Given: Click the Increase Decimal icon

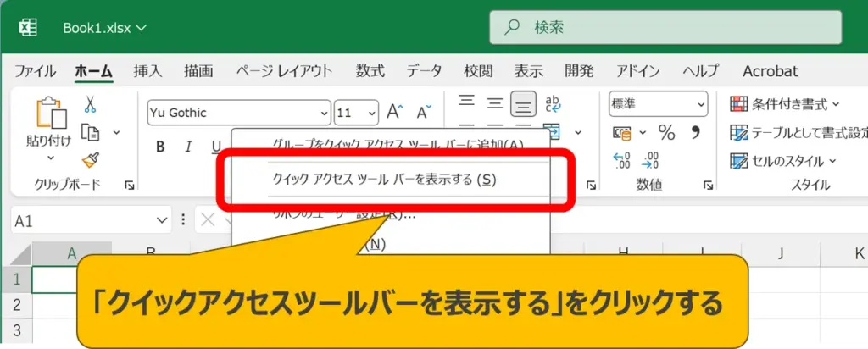Looking at the screenshot, I should click(x=621, y=159).
